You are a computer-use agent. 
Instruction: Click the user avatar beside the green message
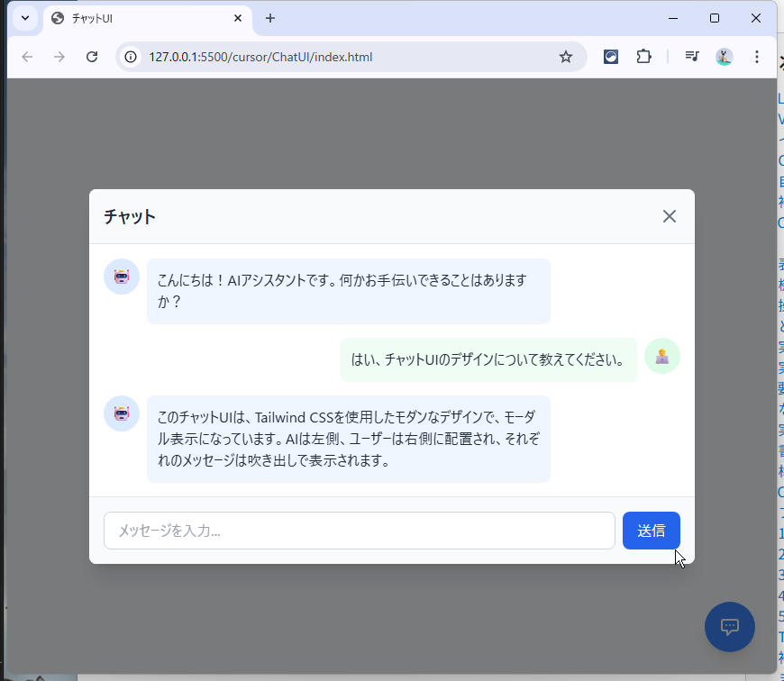662,356
